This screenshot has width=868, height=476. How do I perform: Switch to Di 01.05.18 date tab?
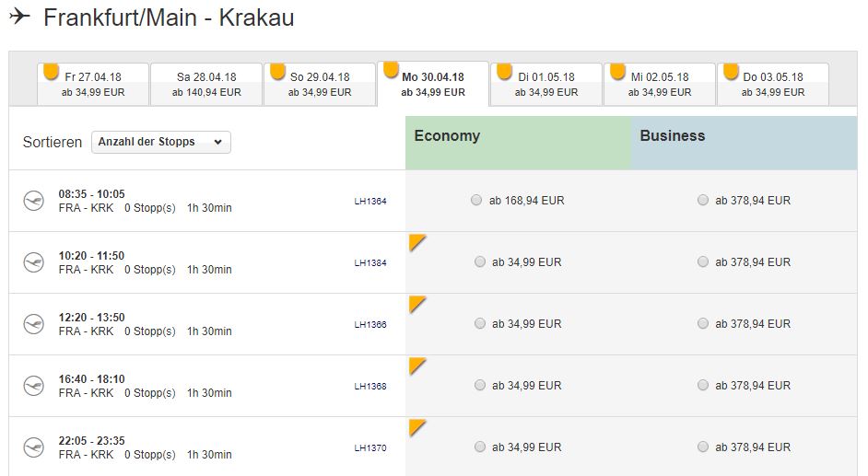tap(546, 84)
